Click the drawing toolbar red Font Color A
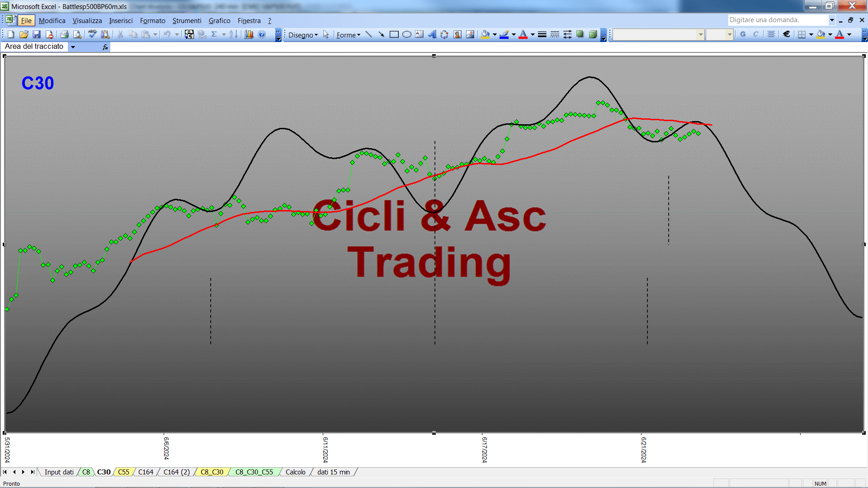Screen dimensions: 868x488 coord(523,35)
